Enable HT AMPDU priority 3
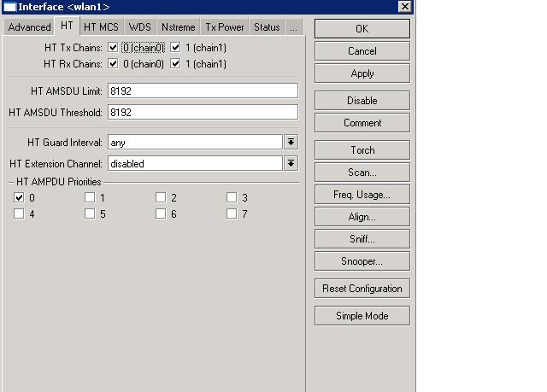Viewport: 547px width, 392px height. pyautogui.click(x=232, y=197)
